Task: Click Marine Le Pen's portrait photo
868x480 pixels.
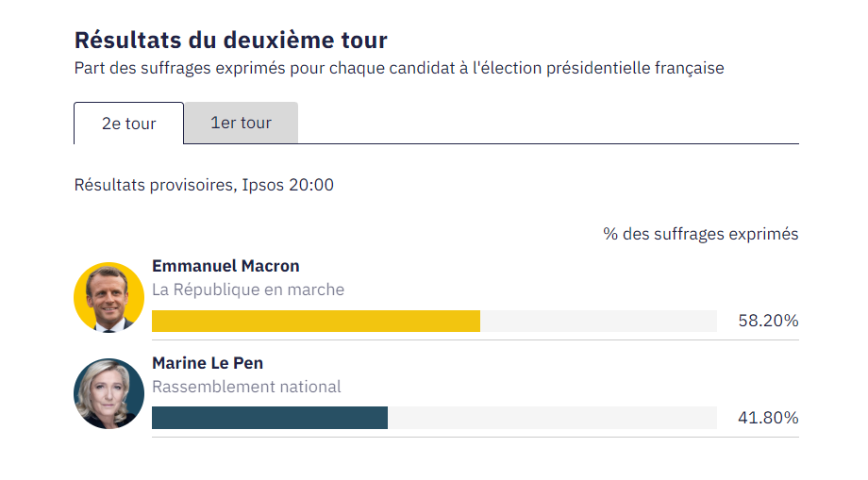Action: pyautogui.click(x=108, y=393)
